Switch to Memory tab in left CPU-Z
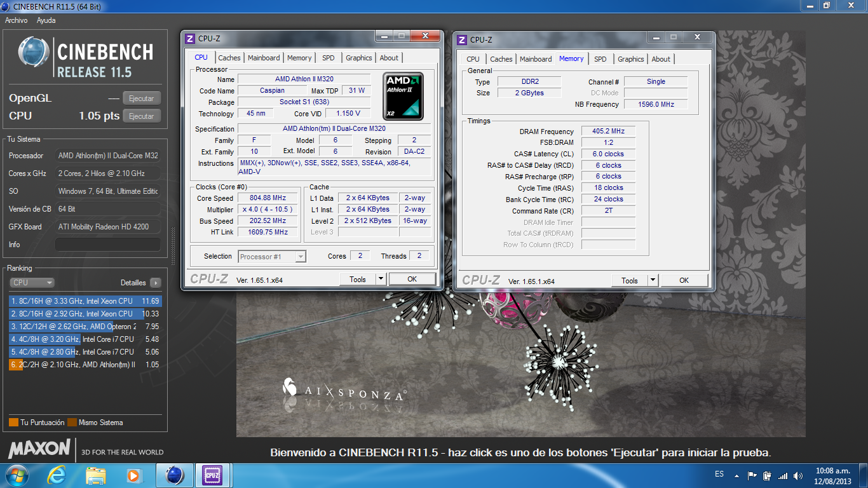This screenshot has width=868, height=488. (299, 58)
